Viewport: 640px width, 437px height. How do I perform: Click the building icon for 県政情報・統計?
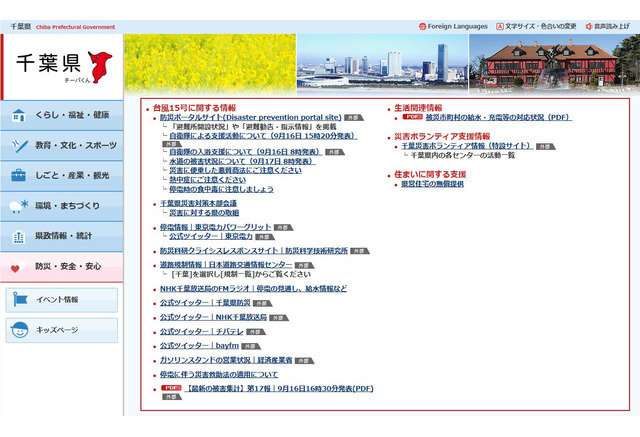click(20, 237)
